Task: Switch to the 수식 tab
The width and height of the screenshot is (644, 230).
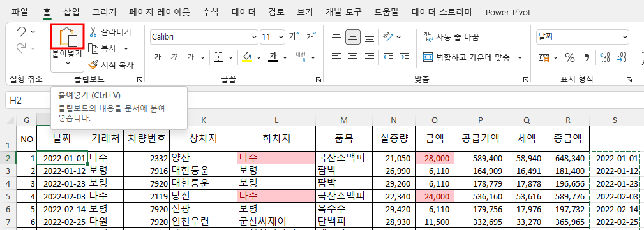Action: point(210,12)
